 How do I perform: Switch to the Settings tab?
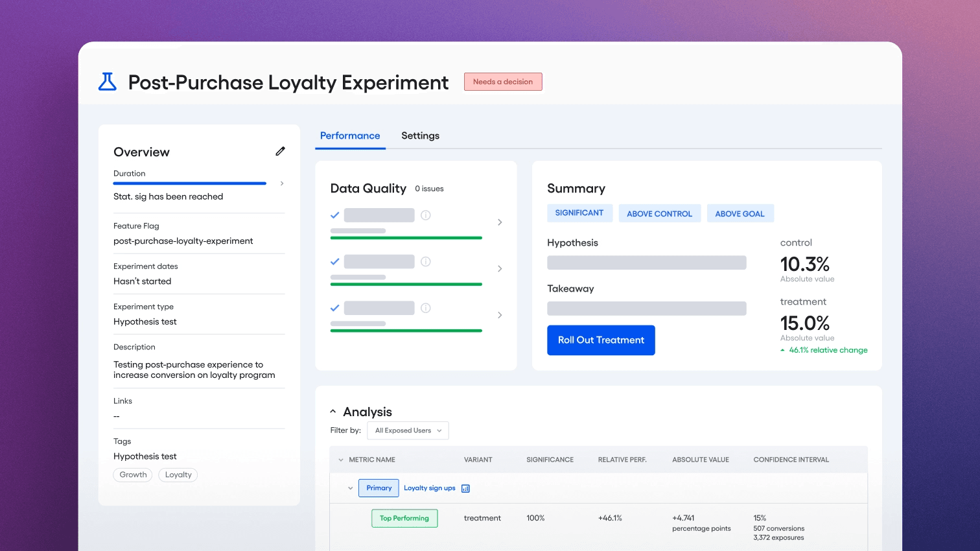pos(420,135)
